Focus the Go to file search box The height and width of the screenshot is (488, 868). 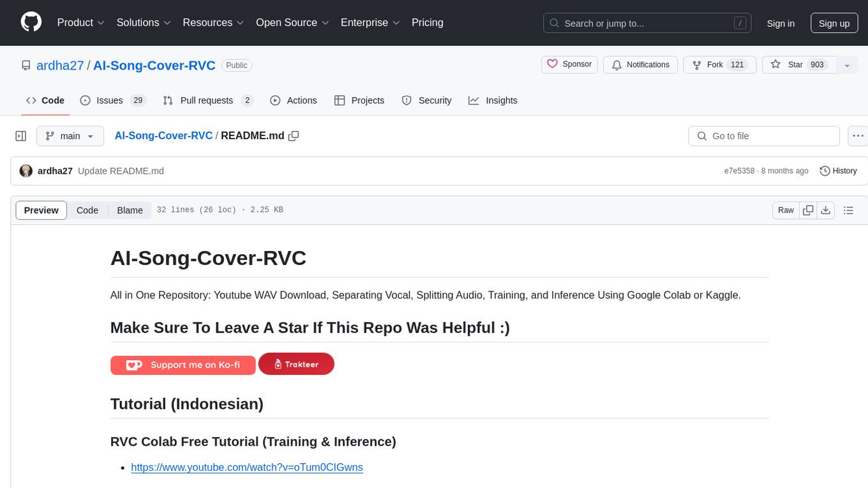click(764, 136)
